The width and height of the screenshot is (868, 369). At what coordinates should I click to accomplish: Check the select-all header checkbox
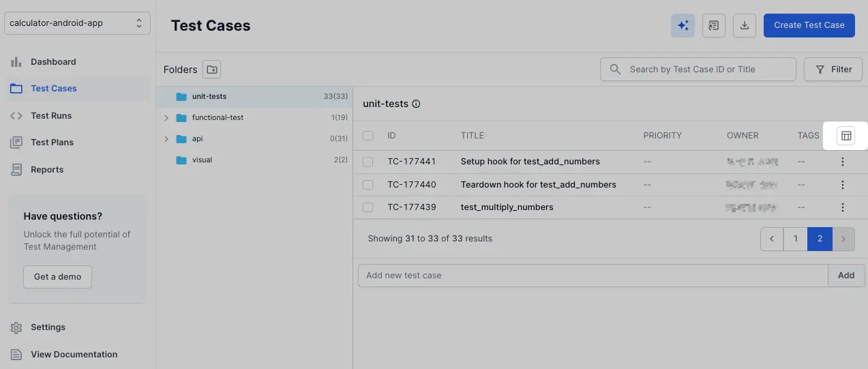pyautogui.click(x=368, y=136)
